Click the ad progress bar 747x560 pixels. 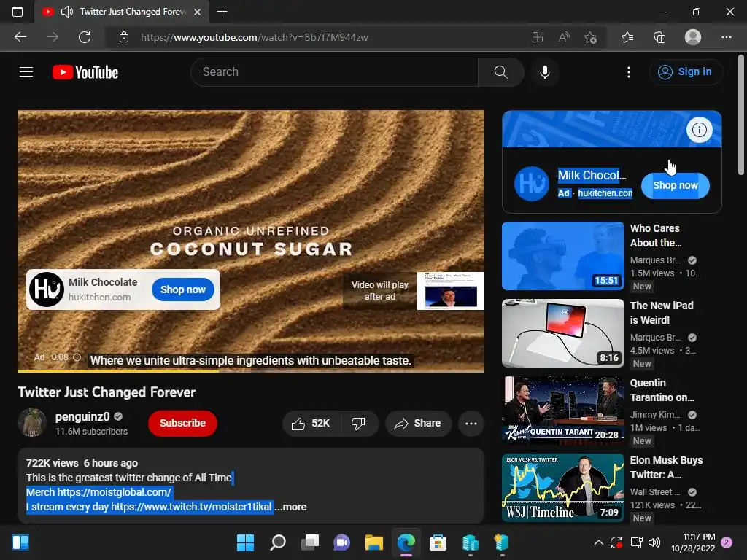pos(251,371)
